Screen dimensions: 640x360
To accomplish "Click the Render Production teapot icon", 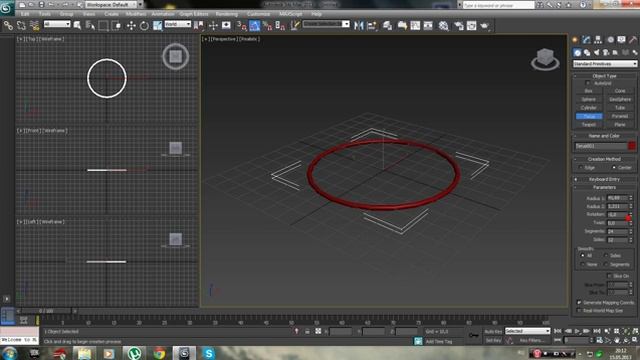I will [484, 26].
